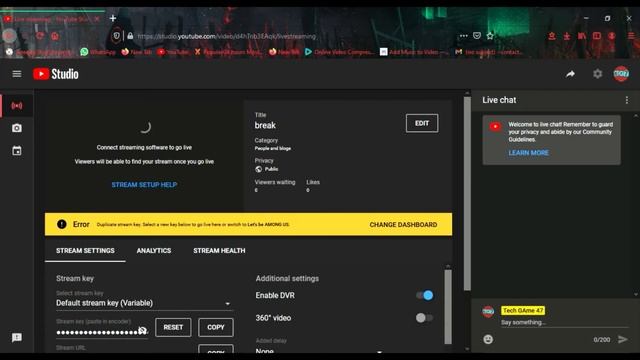Open the YouTube bookmark
The height and width of the screenshot is (360, 640).
click(173, 52)
